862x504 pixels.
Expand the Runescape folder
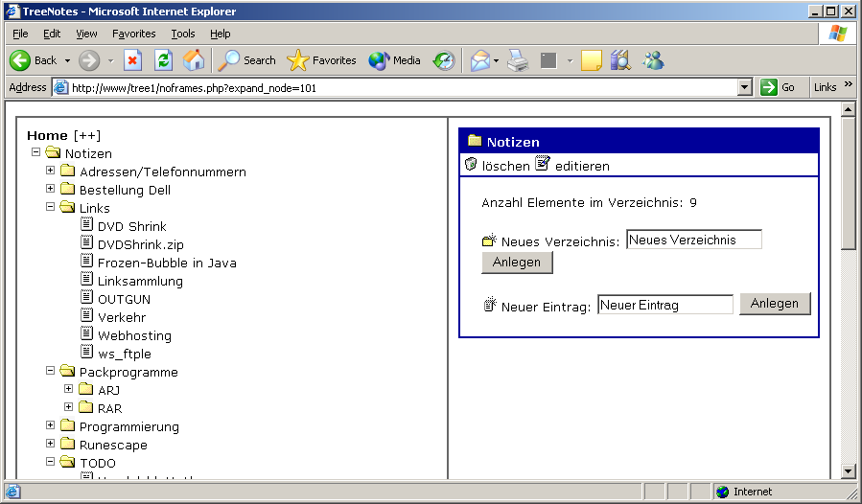pyautogui.click(x=51, y=443)
